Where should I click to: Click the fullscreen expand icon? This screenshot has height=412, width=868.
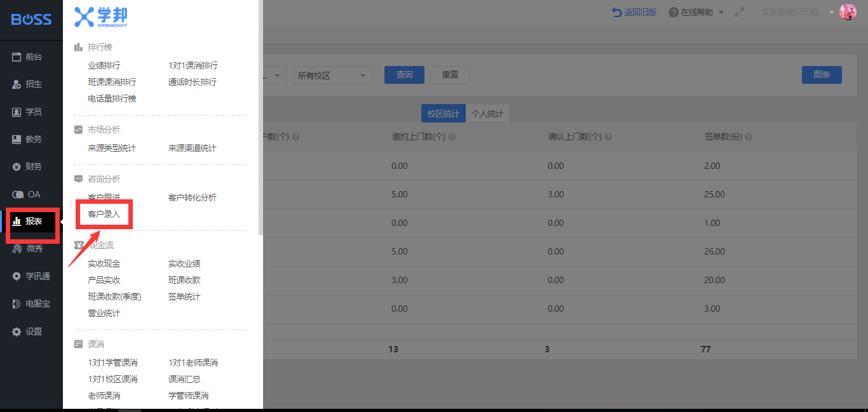click(x=739, y=12)
